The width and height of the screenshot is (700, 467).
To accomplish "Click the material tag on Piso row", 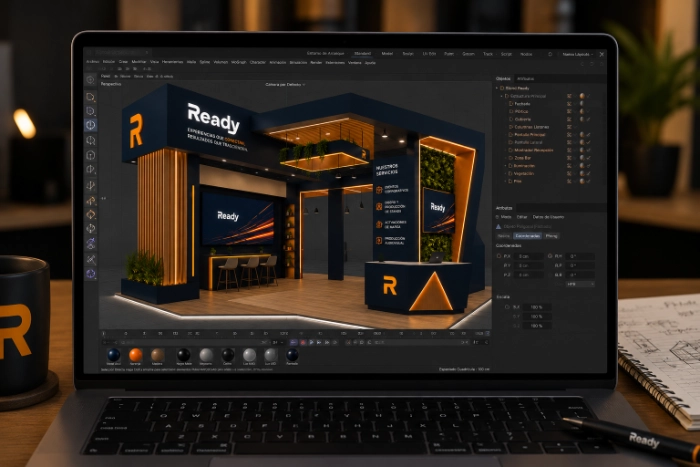I will [582, 181].
